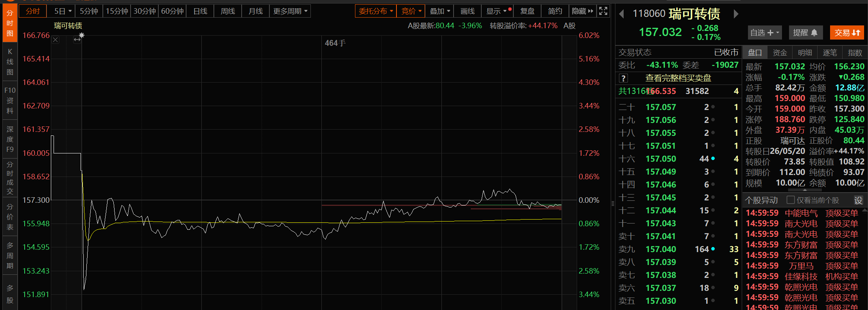Click 正股 瑞可达 stock name
Image resolution: width=868 pixels, height=310 pixels.
tap(793, 141)
